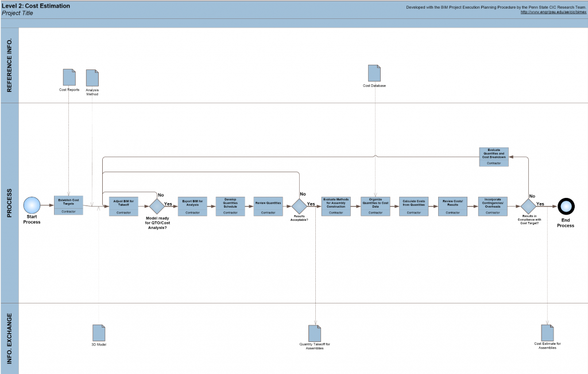Open the psu.edu bimex link
The height and width of the screenshot is (374, 588).
[553, 12]
